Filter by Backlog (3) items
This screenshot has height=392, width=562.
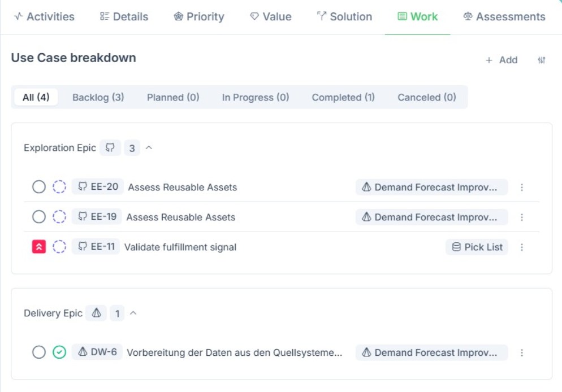[x=98, y=97]
